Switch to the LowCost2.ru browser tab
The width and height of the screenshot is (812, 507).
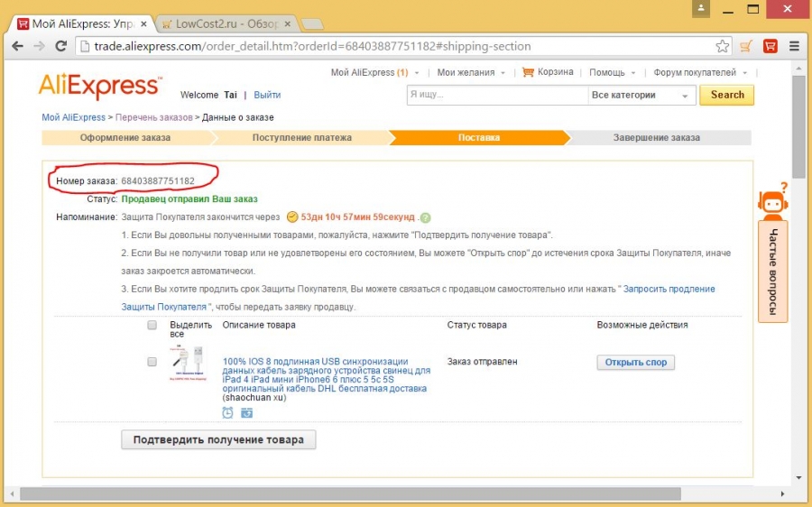coord(226,23)
